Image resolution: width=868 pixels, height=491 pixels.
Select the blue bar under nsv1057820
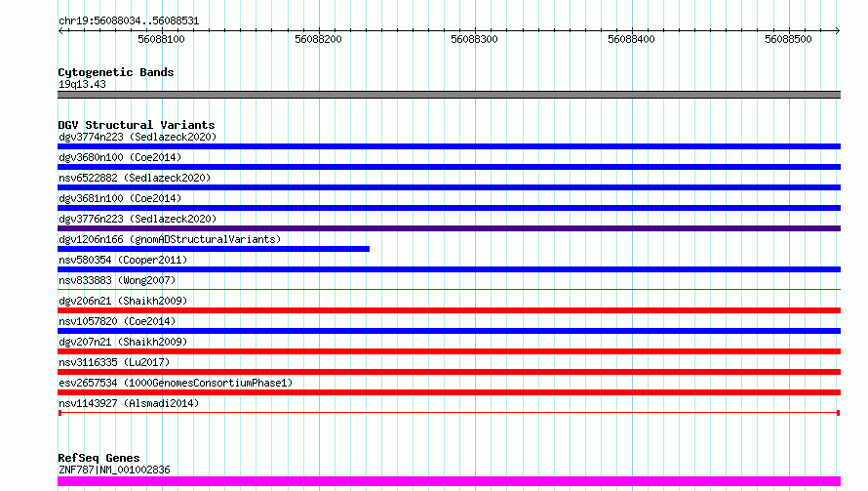(x=449, y=331)
